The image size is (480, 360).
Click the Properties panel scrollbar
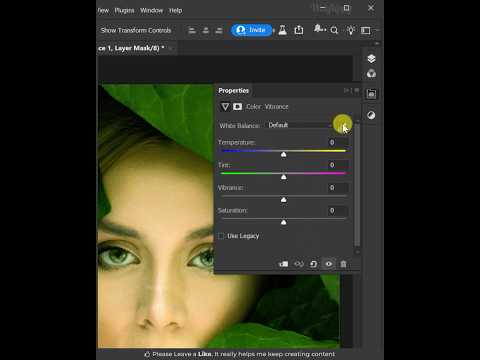point(357,185)
